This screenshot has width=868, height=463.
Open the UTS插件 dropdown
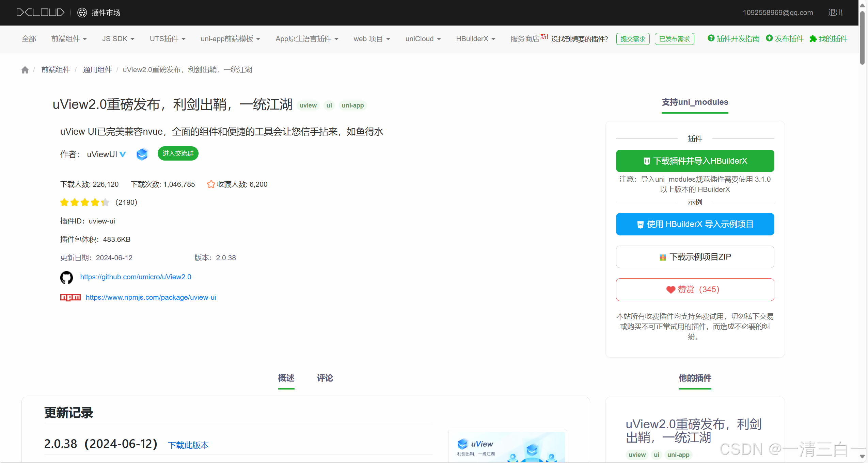[168, 39]
